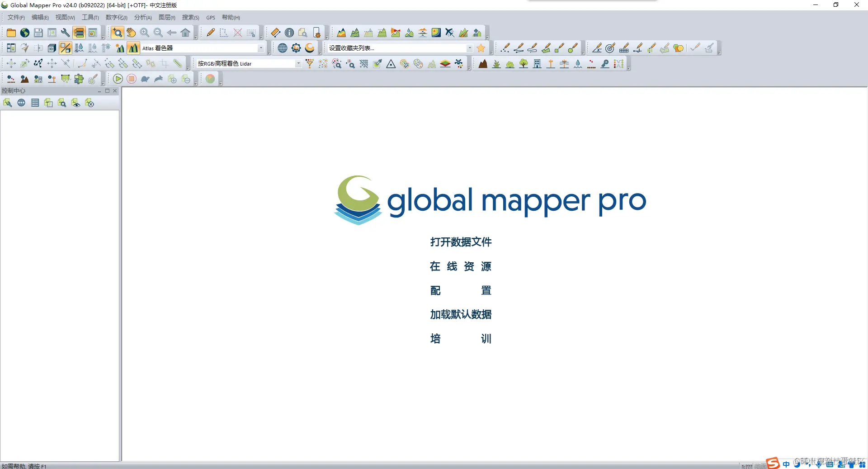Select the create point features pencil tool
The height and width of the screenshot is (469, 868).
pyautogui.click(x=505, y=48)
